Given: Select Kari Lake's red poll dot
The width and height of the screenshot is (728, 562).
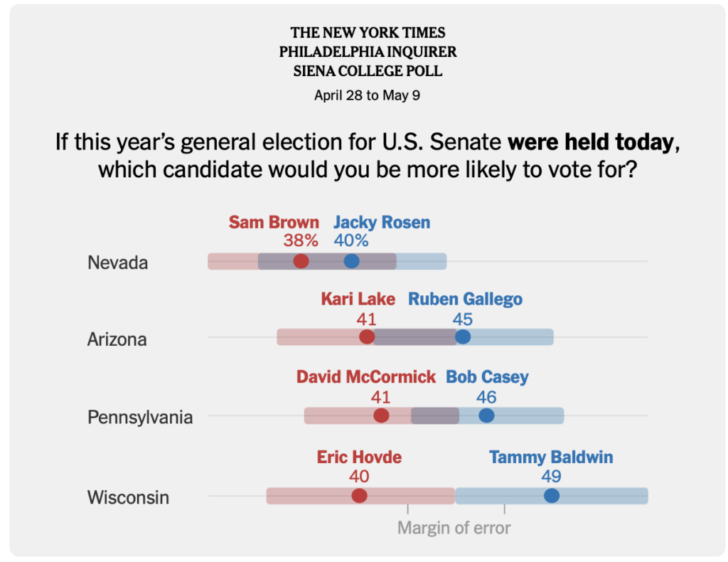Looking at the screenshot, I should coord(367,336).
